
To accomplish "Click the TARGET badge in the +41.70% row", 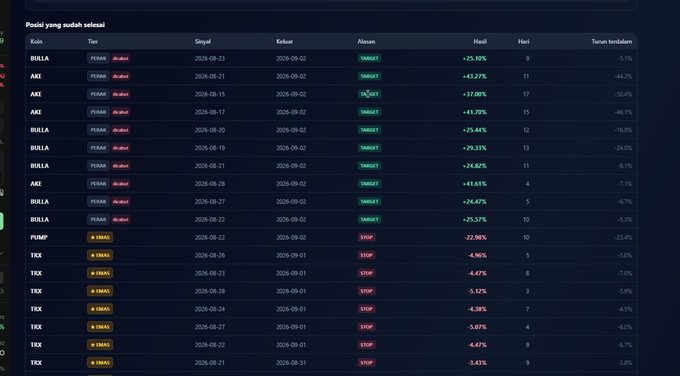I will point(369,112).
